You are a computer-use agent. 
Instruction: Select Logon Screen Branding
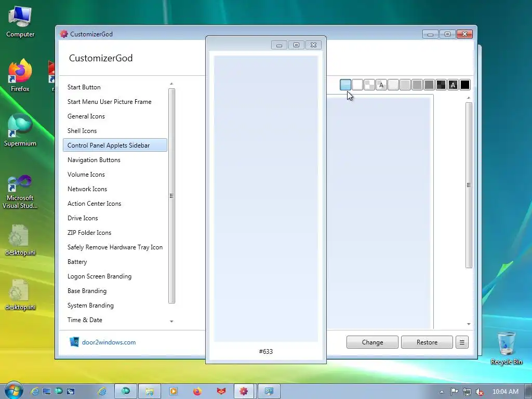coord(115,276)
